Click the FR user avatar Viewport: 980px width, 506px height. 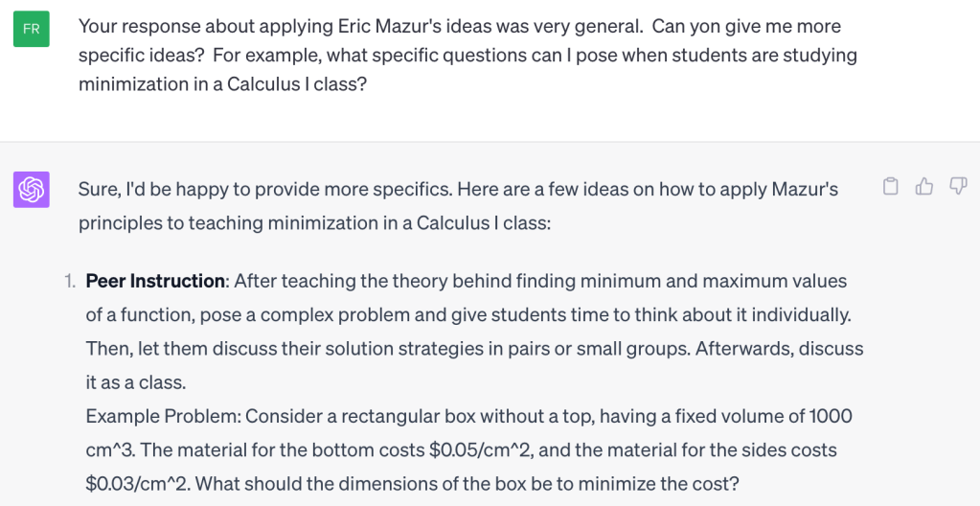tap(31, 30)
